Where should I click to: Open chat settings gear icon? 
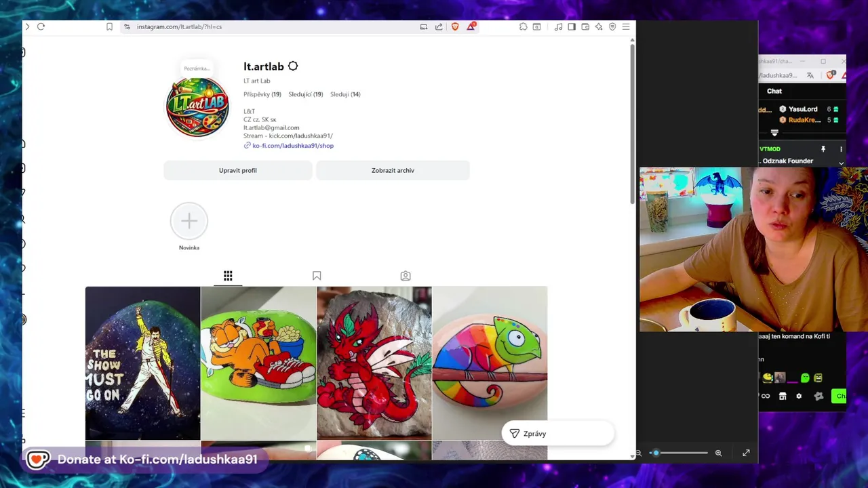click(x=799, y=396)
